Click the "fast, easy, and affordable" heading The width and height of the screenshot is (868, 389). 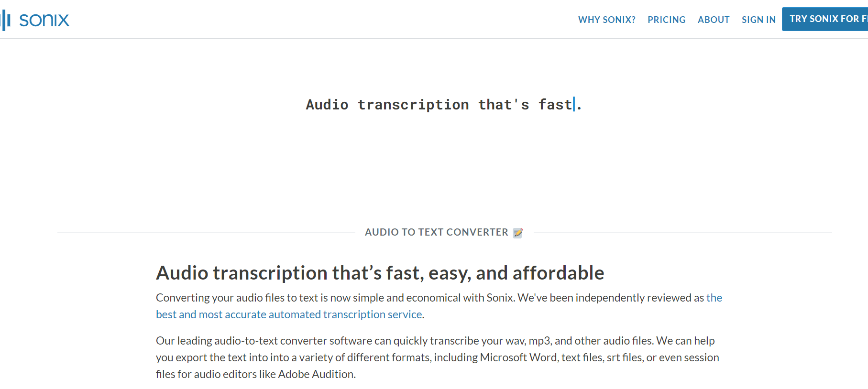point(380,273)
